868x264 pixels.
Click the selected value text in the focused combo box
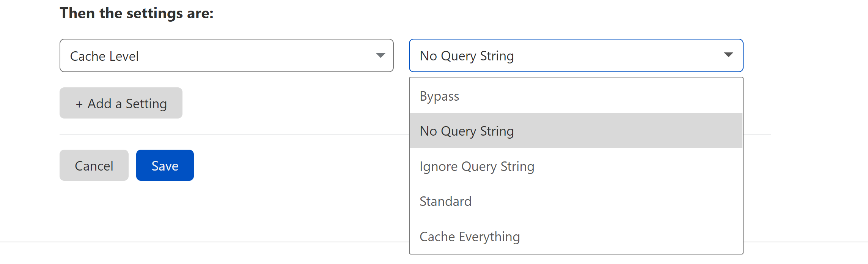coord(467,56)
